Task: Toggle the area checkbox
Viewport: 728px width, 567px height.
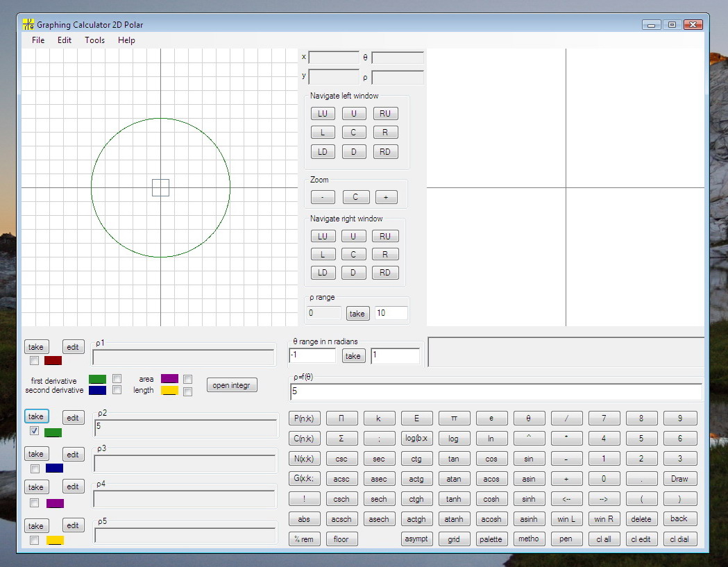Action: pos(187,380)
